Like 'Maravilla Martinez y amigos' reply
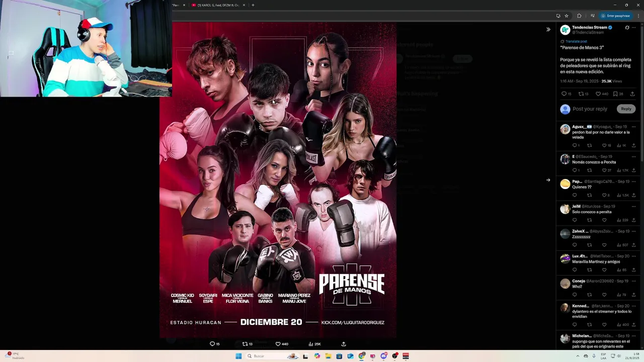 604,270
